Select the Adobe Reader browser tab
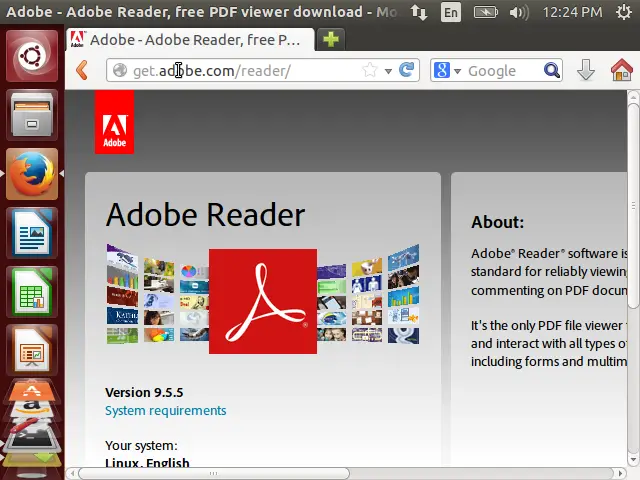Viewport: 640px width, 480px height. coord(190,40)
